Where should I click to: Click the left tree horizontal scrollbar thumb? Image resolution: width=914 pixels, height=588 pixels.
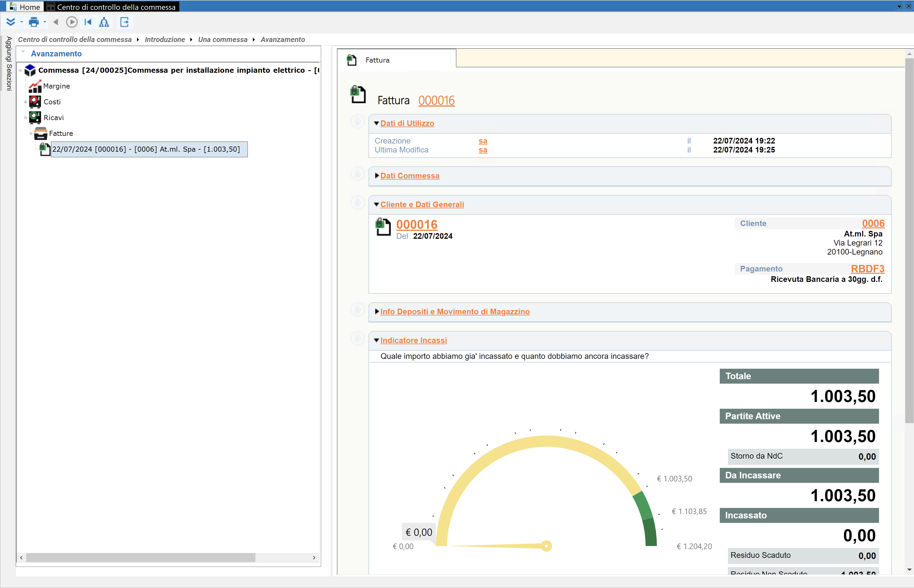(140, 558)
